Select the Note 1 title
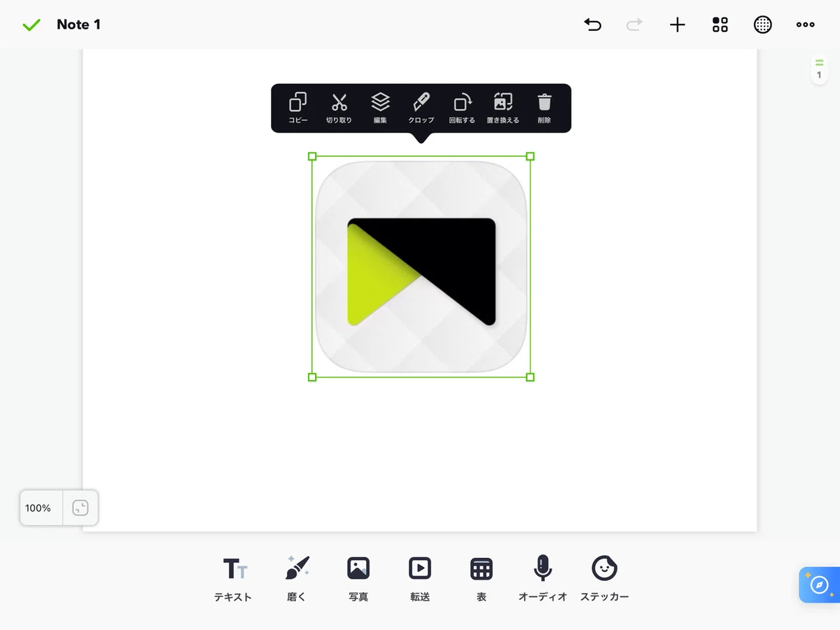Viewport: 840px width, 630px height. tap(78, 24)
